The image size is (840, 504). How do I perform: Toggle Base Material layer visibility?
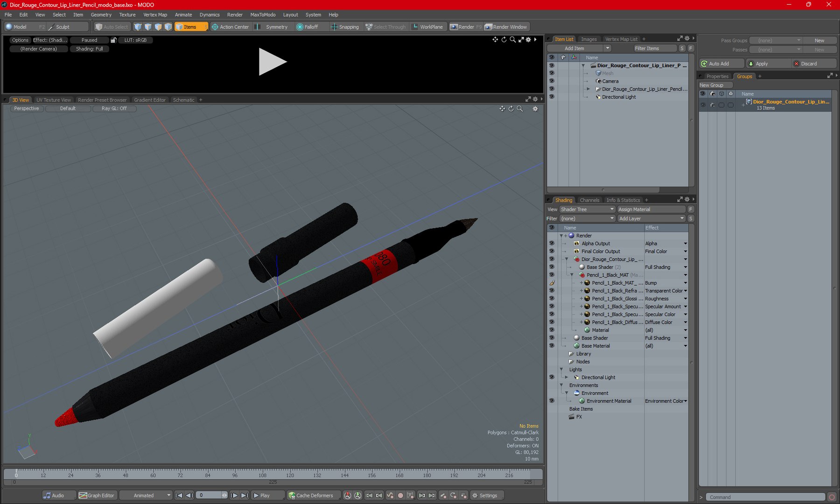[552, 346]
